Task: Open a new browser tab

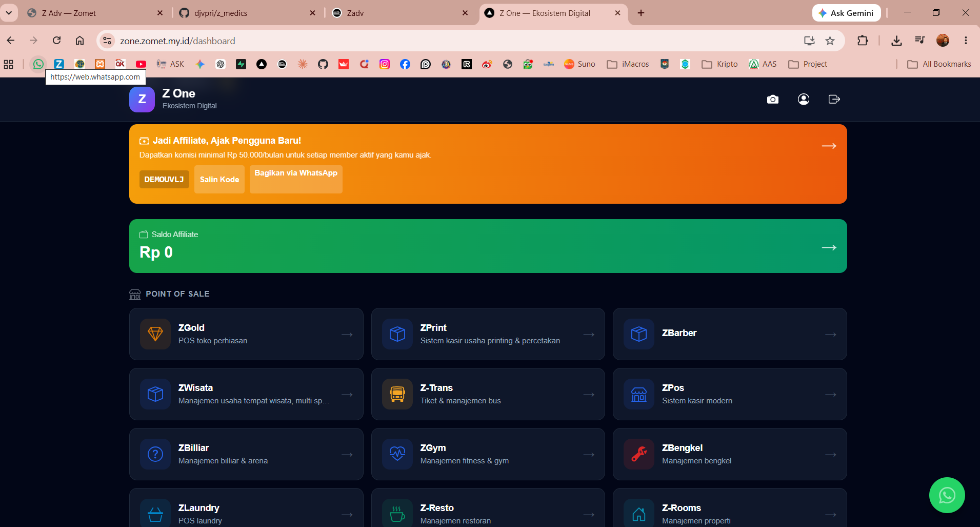Action: pyautogui.click(x=641, y=13)
